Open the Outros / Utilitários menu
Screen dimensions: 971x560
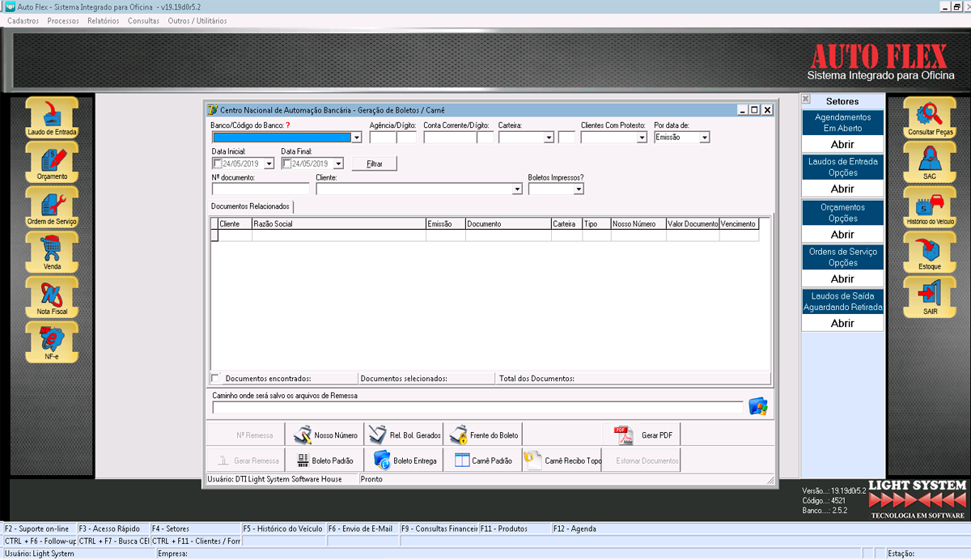coord(197,21)
